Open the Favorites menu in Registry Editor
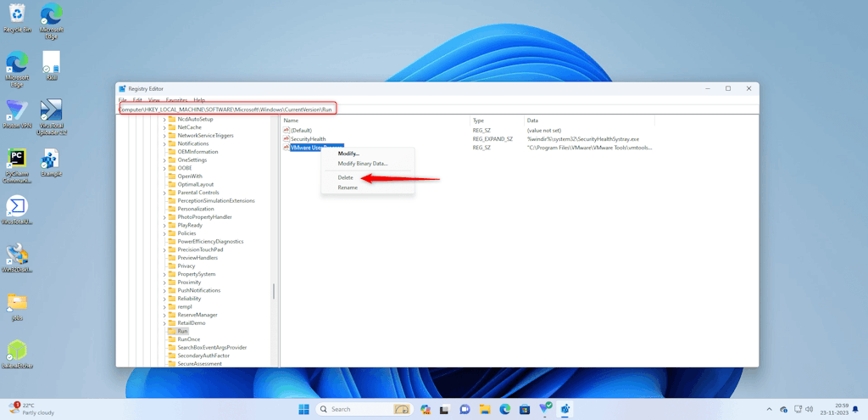Viewport: 868px width, 420px height. coord(176,100)
